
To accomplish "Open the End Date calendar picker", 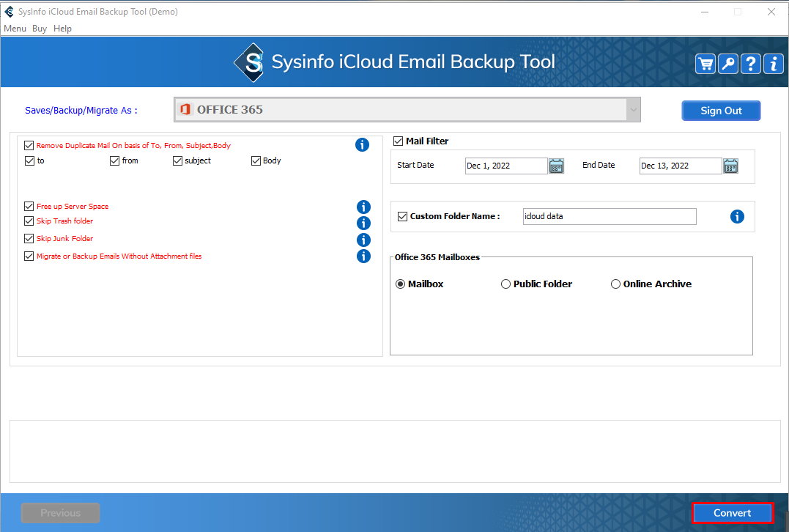I will pyautogui.click(x=730, y=166).
